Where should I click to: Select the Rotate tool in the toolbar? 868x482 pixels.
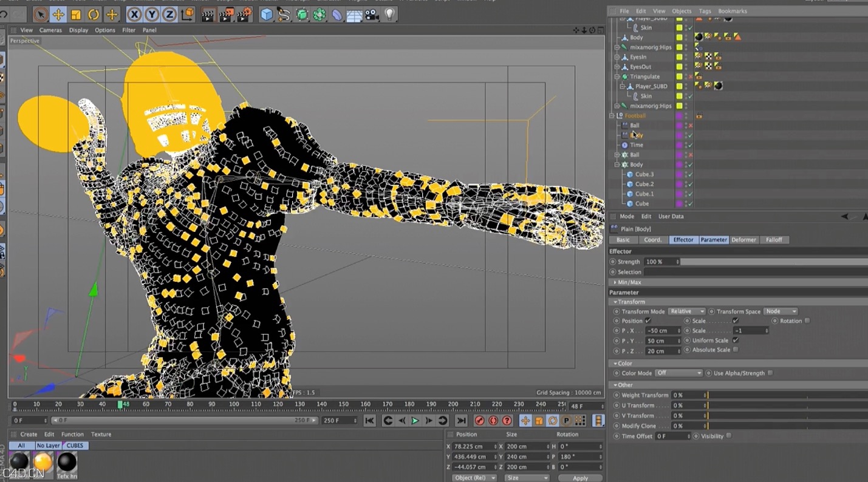tap(92, 15)
